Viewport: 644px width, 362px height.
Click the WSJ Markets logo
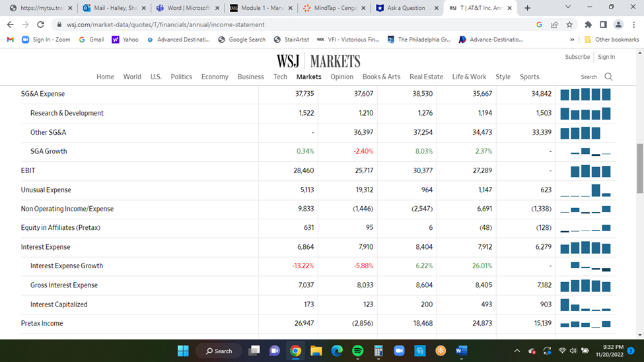[x=318, y=61]
